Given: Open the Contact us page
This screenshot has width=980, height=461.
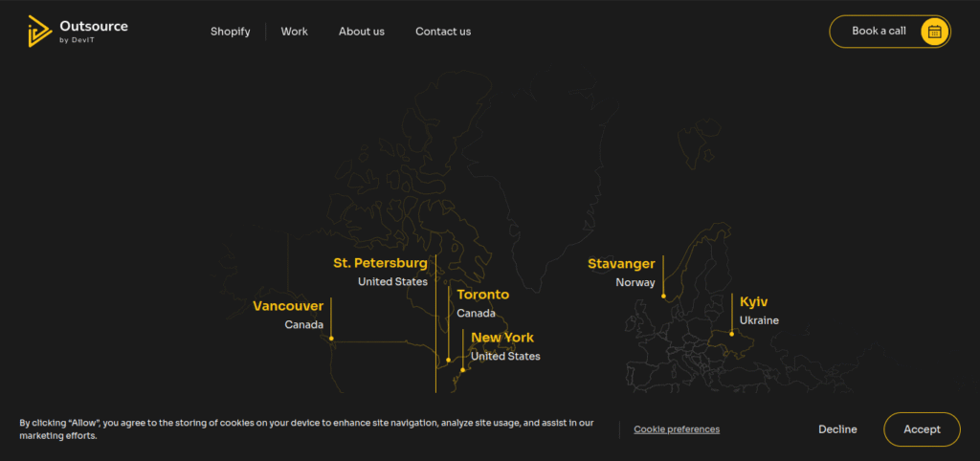Looking at the screenshot, I should point(442,32).
